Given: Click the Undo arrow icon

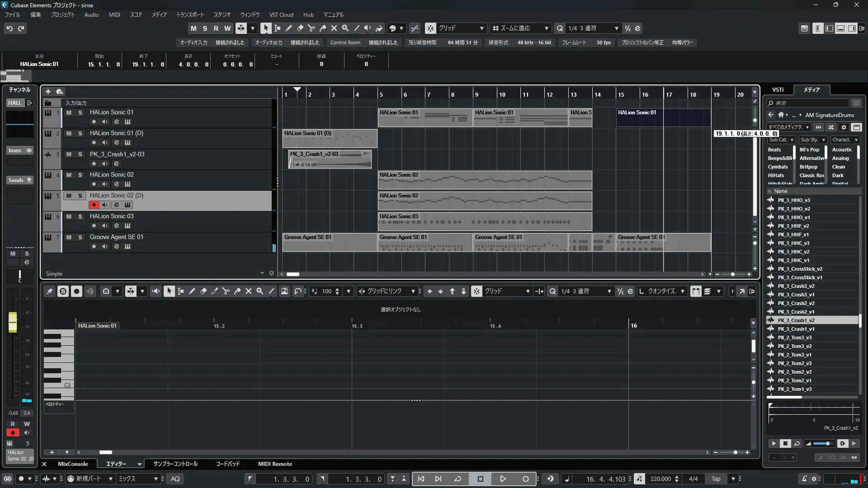Looking at the screenshot, I should (9, 28).
